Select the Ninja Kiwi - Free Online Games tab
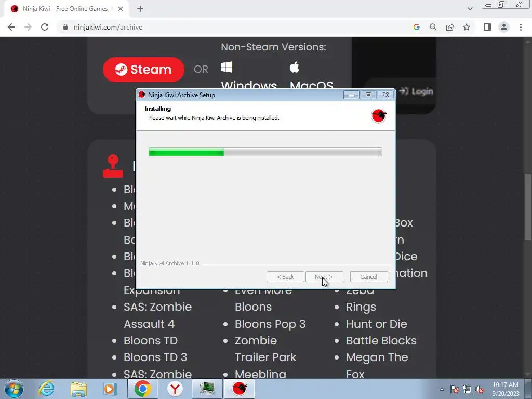The image size is (532, 399). tap(66, 9)
